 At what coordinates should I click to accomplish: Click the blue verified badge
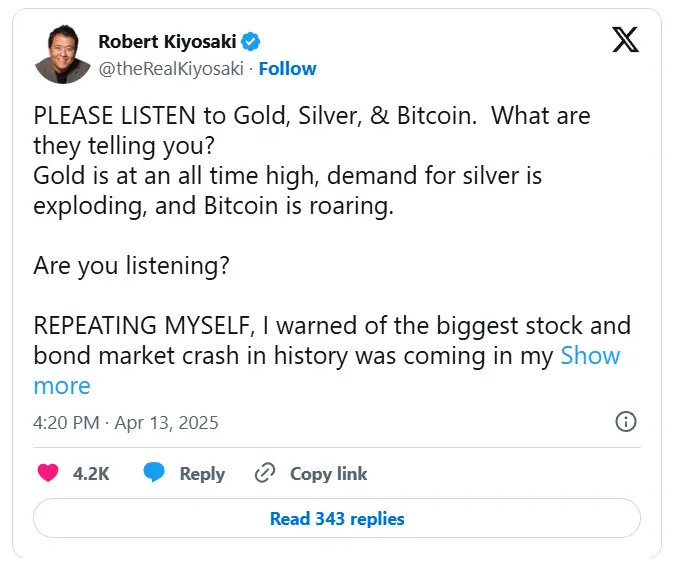pos(253,41)
